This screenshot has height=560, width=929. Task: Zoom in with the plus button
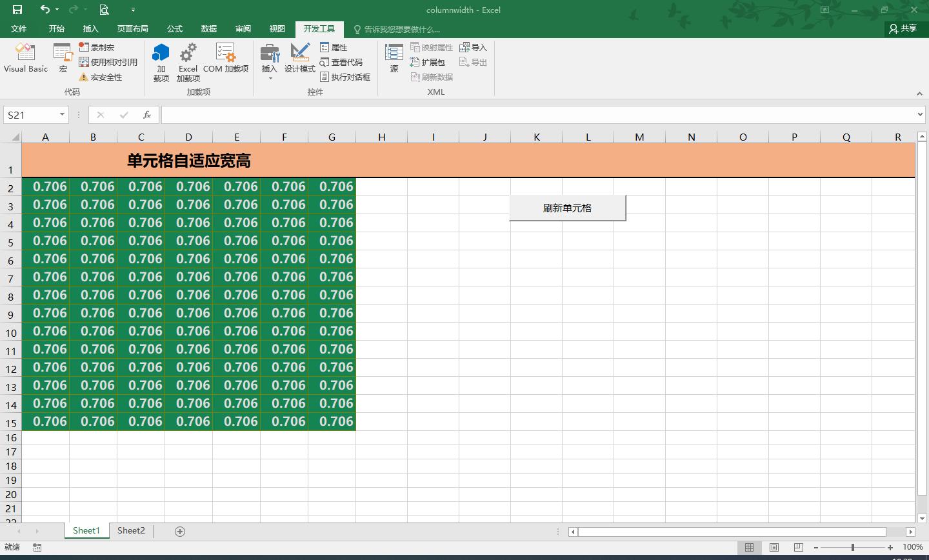890,547
